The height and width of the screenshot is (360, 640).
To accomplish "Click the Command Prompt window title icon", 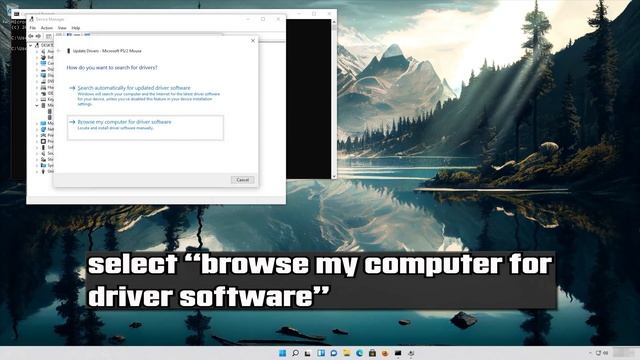I will [x=16, y=13].
